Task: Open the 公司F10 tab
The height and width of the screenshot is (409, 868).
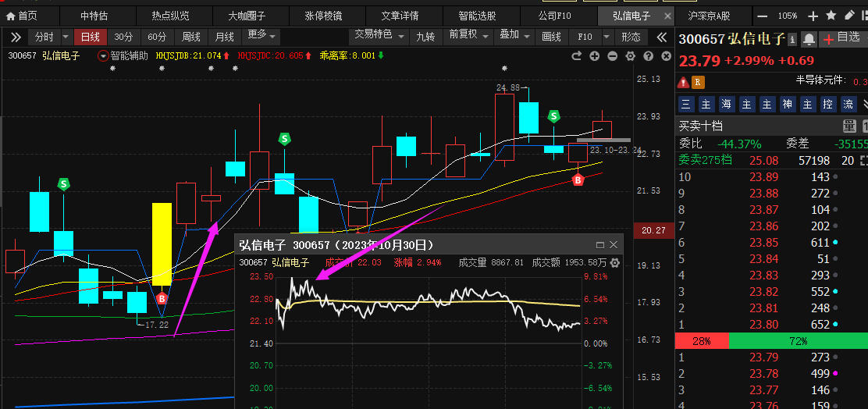Action: point(554,16)
